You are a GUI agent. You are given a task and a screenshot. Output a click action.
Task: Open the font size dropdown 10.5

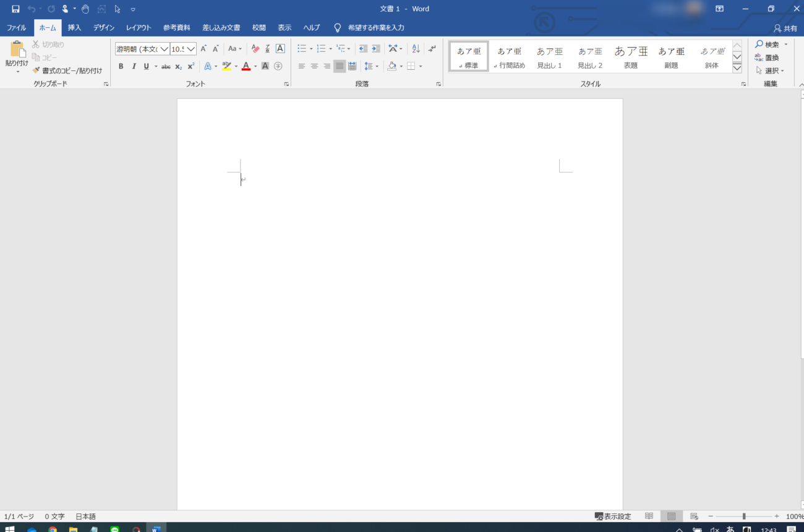point(191,49)
